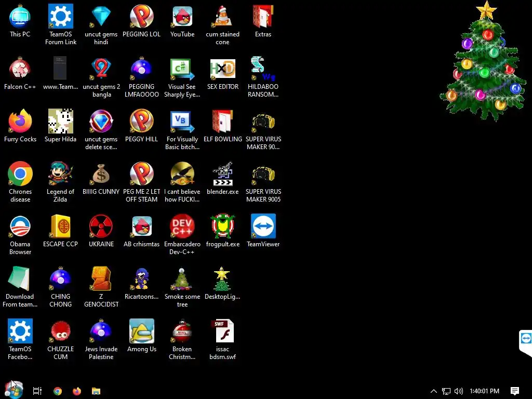This screenshot has width=532, height=399.
Task: Open Task View on the taskbar
Action: point(37,391)
